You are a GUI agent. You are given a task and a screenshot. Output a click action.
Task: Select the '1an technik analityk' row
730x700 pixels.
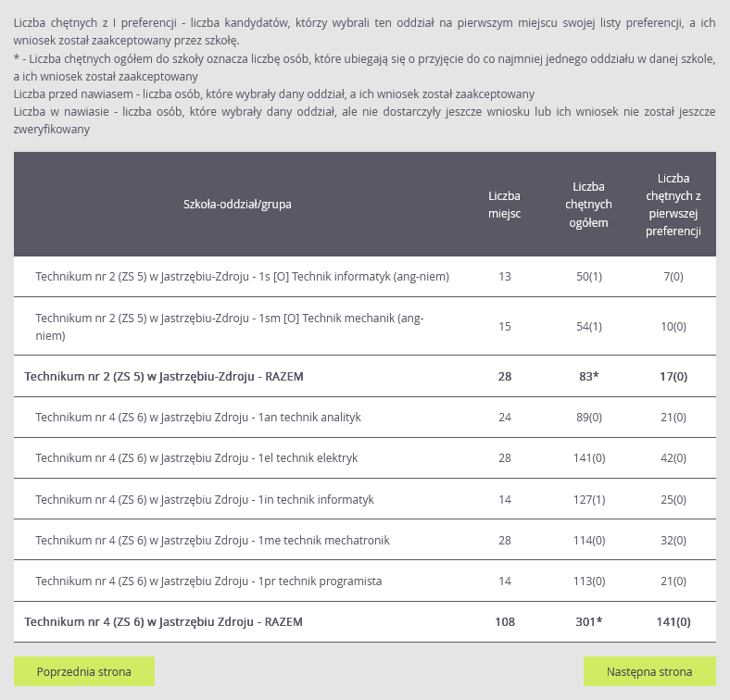click(x=197, y=418)
